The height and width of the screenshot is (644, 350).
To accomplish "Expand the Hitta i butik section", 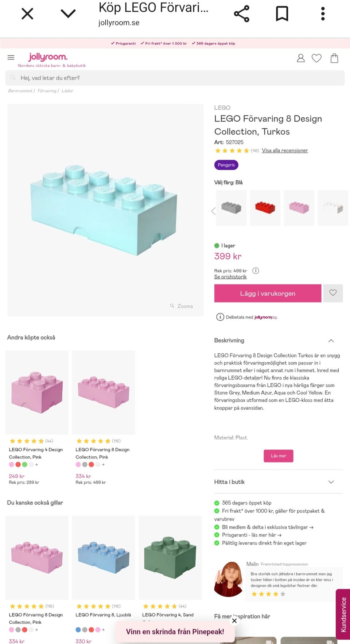I will coord(331,482).
